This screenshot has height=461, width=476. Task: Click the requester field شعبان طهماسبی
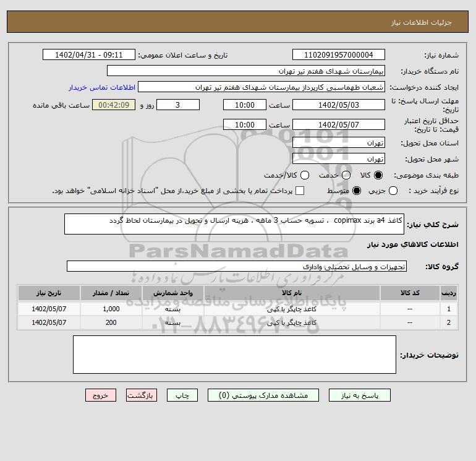[261, 87]
